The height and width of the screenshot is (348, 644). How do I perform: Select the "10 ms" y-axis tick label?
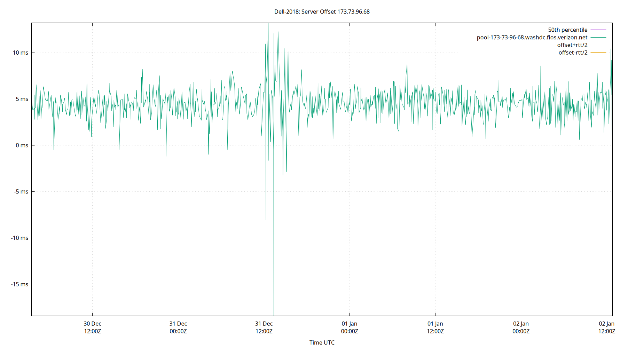[21, 53]
